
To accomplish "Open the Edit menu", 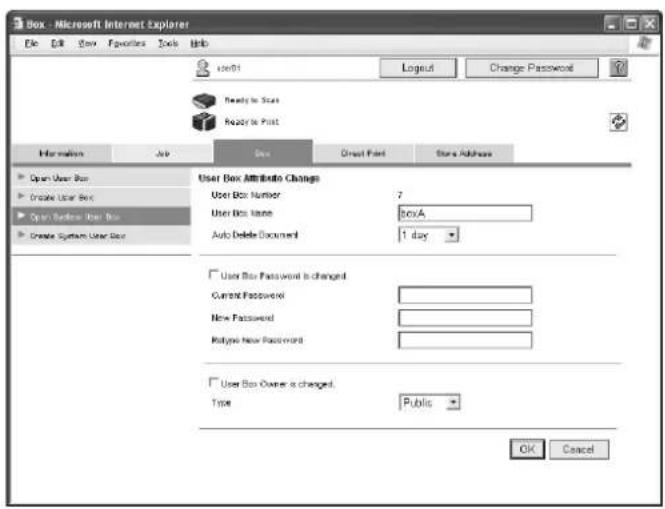I will pos(57,43).
